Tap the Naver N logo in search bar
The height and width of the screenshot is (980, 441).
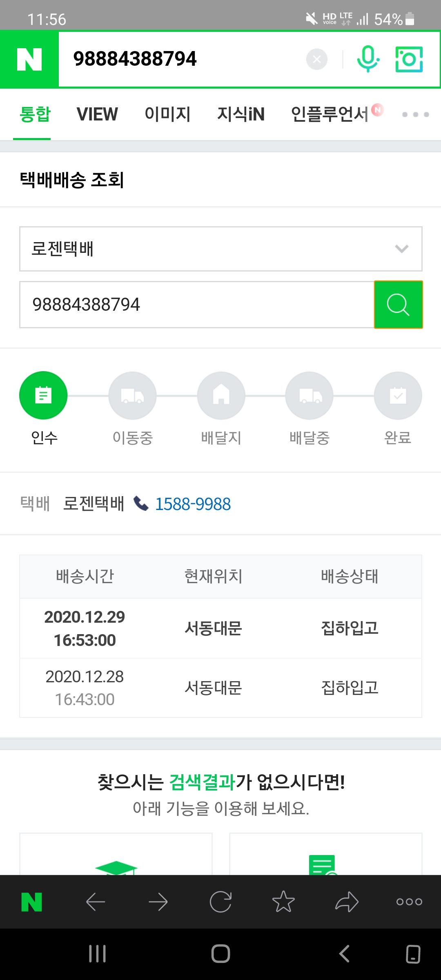(x=29, y=60)
